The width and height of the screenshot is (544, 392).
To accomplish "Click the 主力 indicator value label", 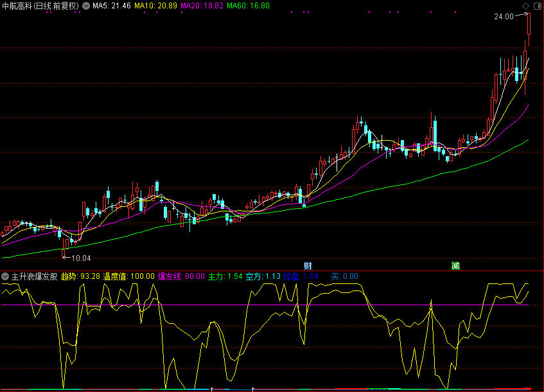I will pos(225,277).
